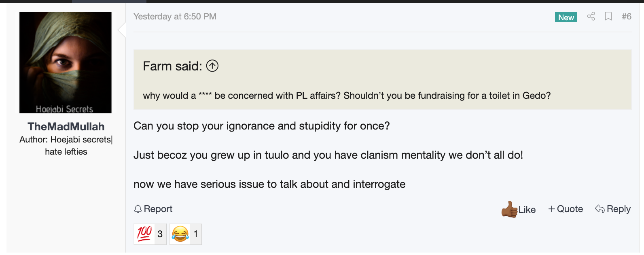Open the post number #6 permalink
This screenshot has height=255, width=644.
[627, 17]
